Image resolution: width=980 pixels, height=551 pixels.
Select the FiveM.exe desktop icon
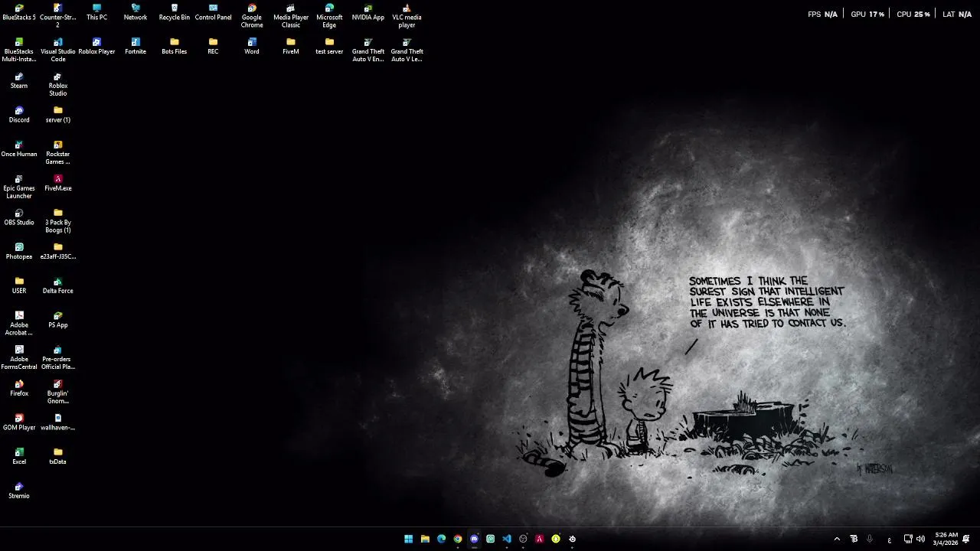pos(57,184)
